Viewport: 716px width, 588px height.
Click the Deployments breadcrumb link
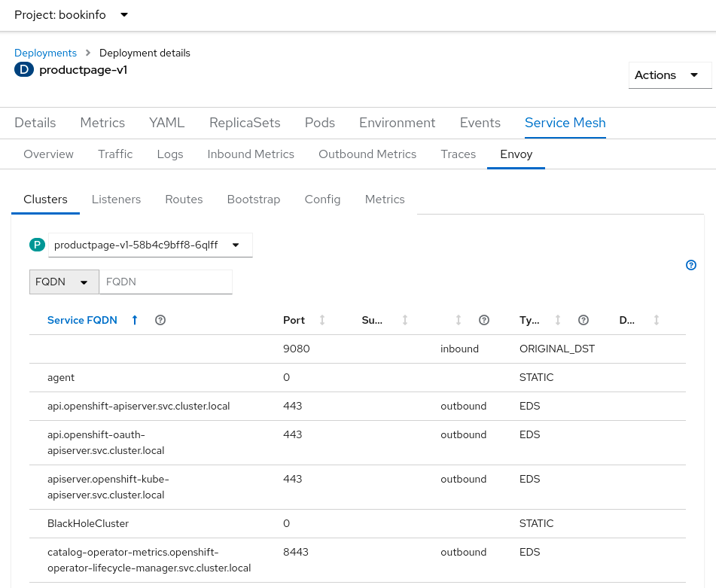[x=45, y=53]
